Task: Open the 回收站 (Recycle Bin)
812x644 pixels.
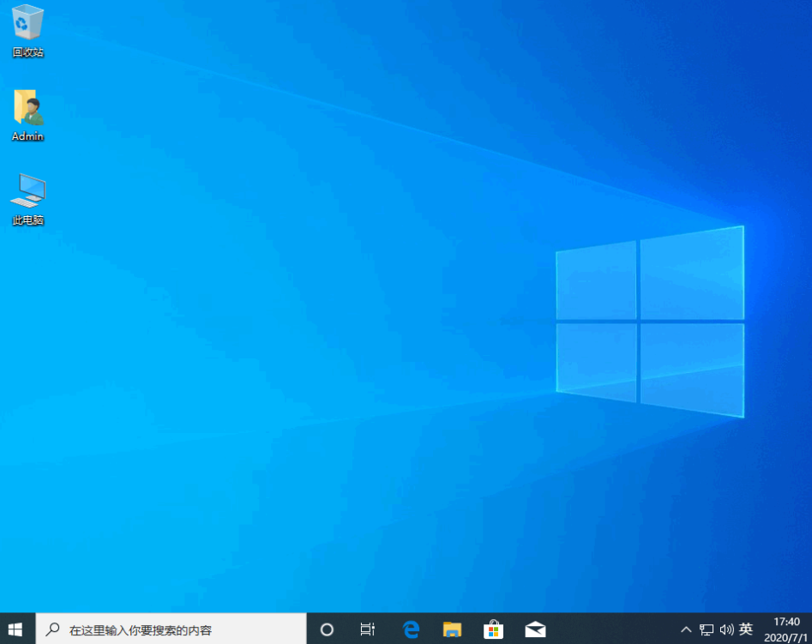Action: tap(27, 26)
